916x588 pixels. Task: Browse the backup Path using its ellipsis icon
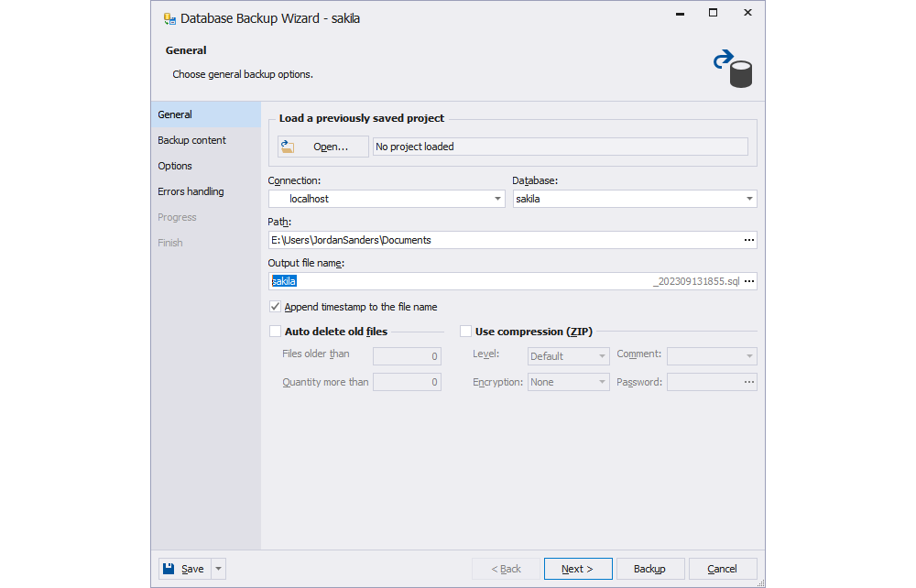tap(749, 240)
